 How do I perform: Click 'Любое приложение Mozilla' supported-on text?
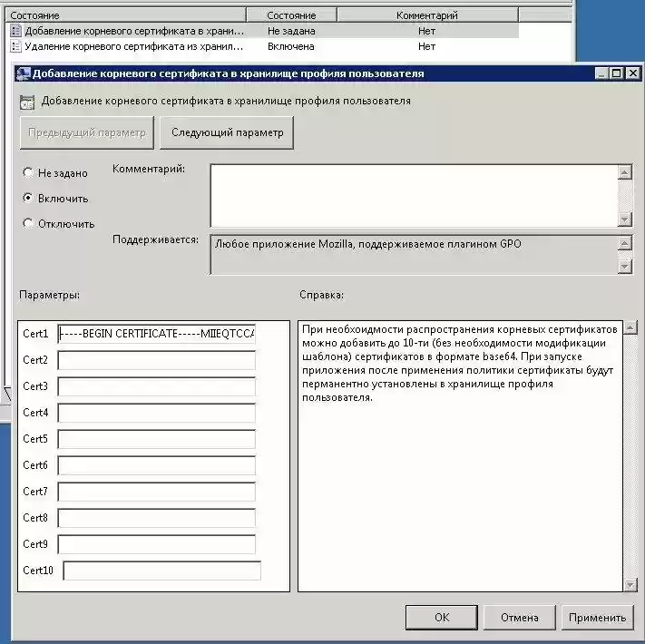coord(367,244)
